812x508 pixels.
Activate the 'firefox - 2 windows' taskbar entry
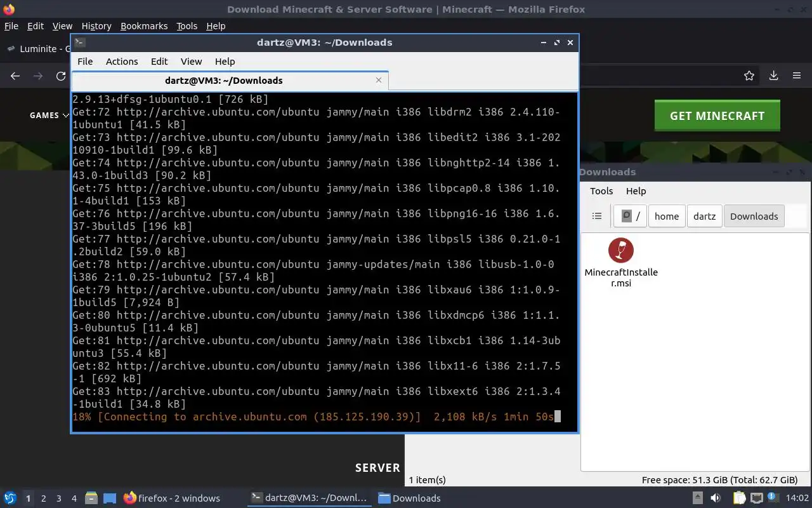point(171,498)
